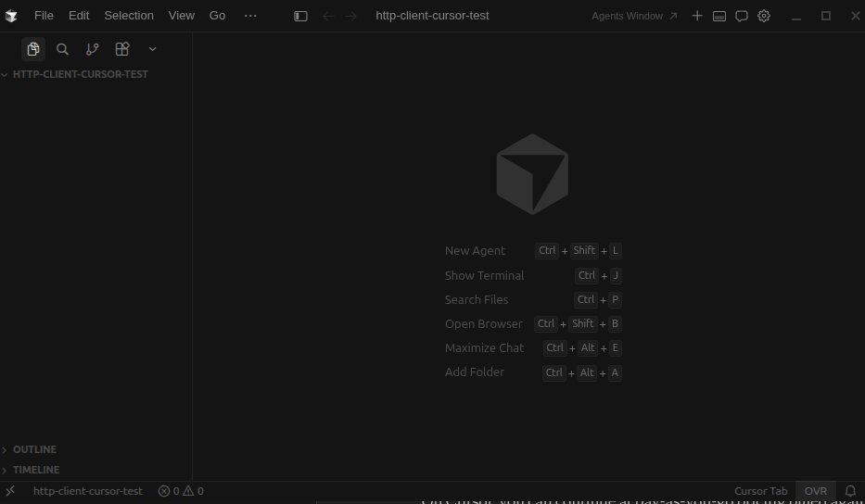Click Maximize Chat shortcut hint
The height and width of the screenshot is (504, 865).
(533, 348)
